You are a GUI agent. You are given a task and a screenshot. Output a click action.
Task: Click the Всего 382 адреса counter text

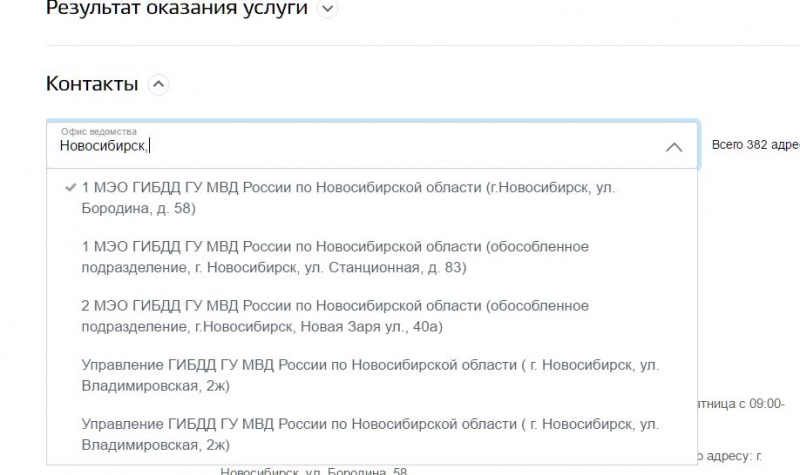coord(755,145)
